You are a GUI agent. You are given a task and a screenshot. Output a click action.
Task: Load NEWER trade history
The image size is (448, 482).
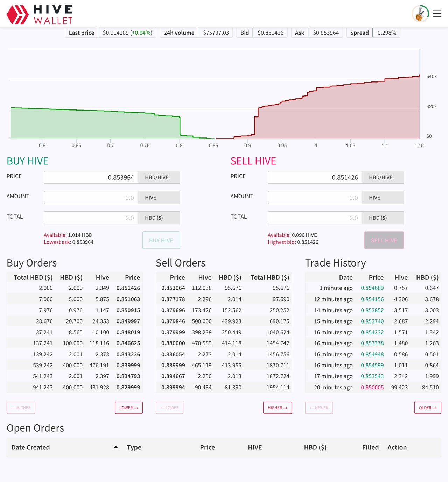319,408
